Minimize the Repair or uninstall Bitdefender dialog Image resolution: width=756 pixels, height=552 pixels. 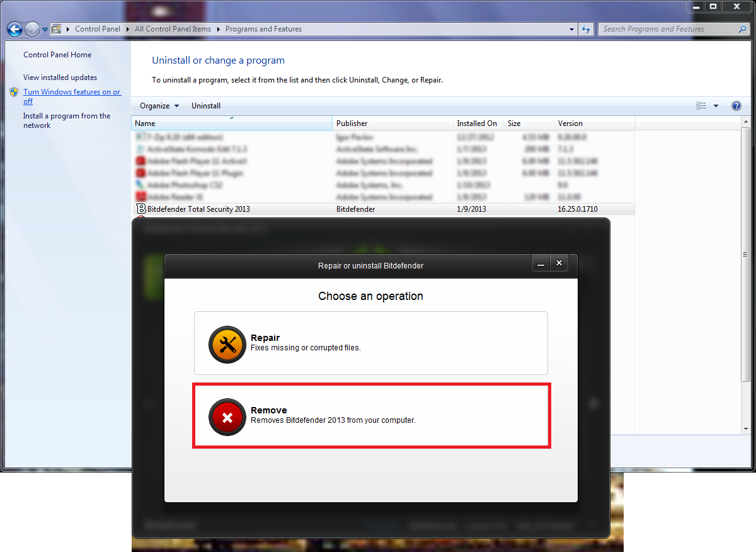click(541, 264)
